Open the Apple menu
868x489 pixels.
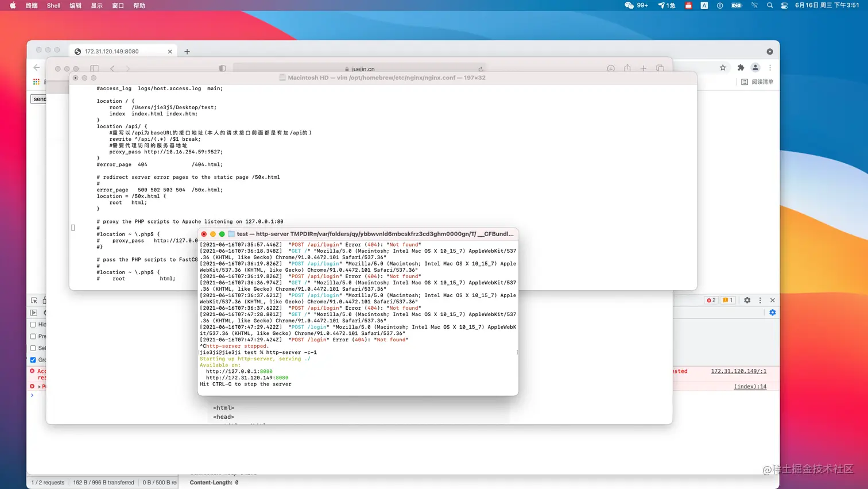(x=13, y=5)
